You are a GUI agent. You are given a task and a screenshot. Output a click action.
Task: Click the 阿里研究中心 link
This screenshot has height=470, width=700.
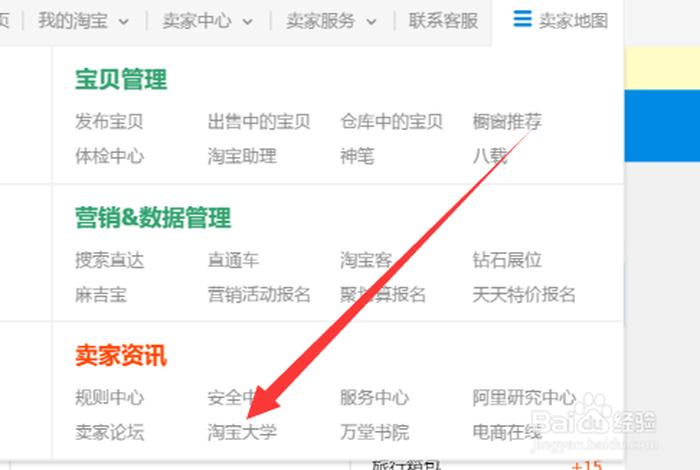tap(524, 397)
